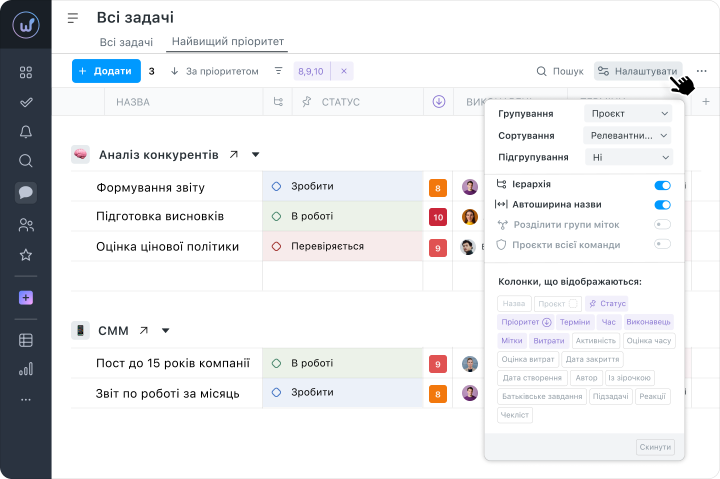Click the analytics bar chart sidebar icon
The height and width of the screenshot is (479, 720).
click(x=26, y=369)
